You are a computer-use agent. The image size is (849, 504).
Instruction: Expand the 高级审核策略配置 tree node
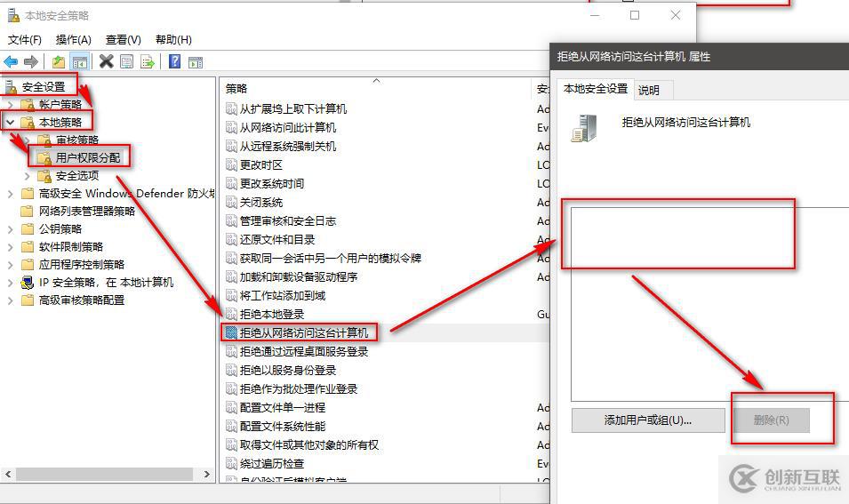pyautogui.click(x=11, y=300)
